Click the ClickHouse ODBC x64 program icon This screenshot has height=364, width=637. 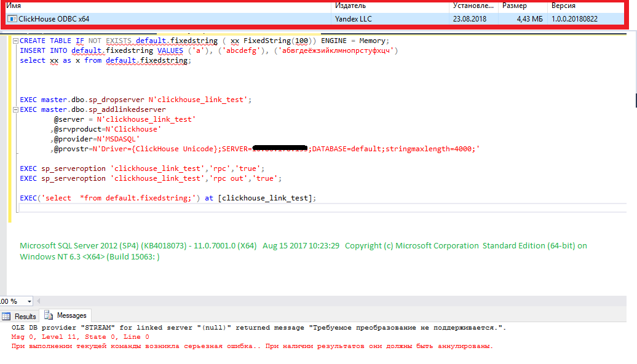click(11, 19)
